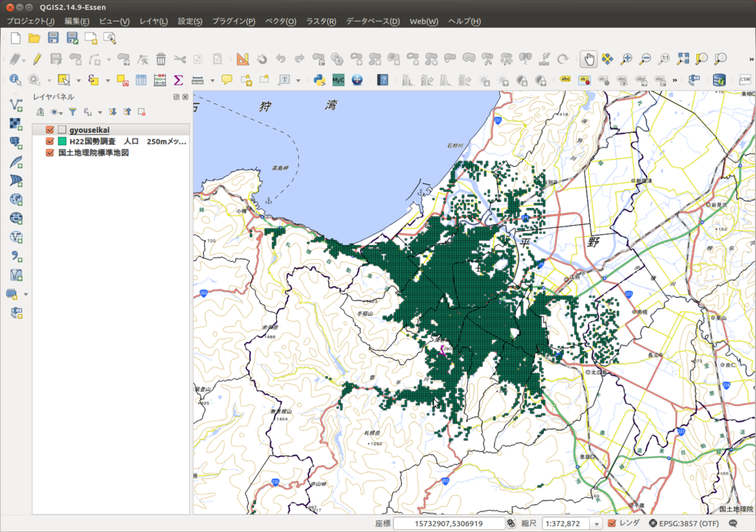Image resolution: width=756 pixels, height=532 pixels.
Task: Open the Python console
Action: click(319, 80)
